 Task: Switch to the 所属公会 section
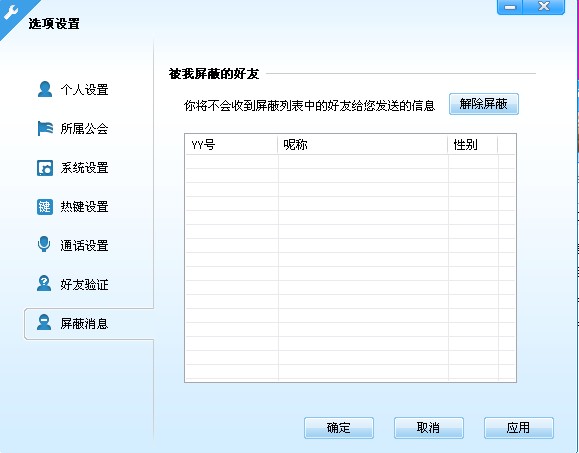84,128
